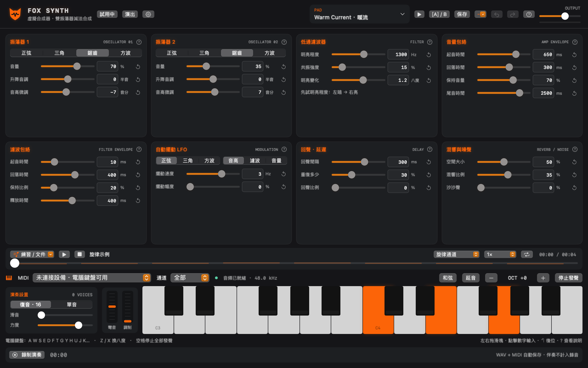588x368 pixels.
Task: Show help for 振盪器 1 panel
Action: 139,42
